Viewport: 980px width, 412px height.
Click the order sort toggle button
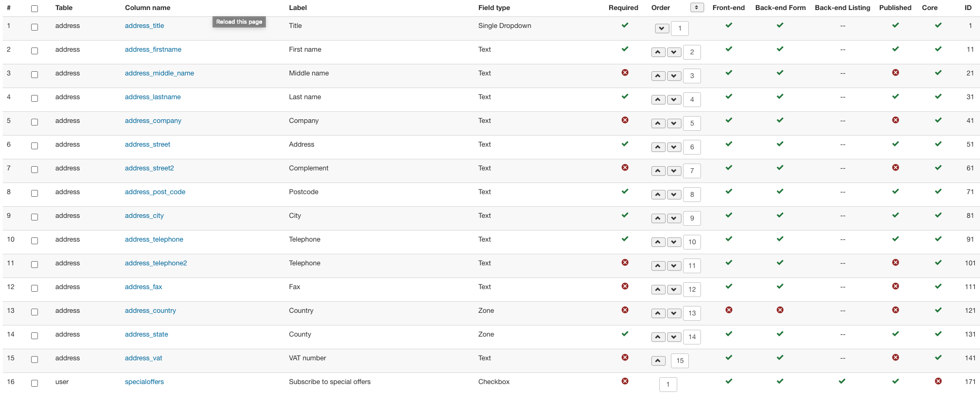697,7
